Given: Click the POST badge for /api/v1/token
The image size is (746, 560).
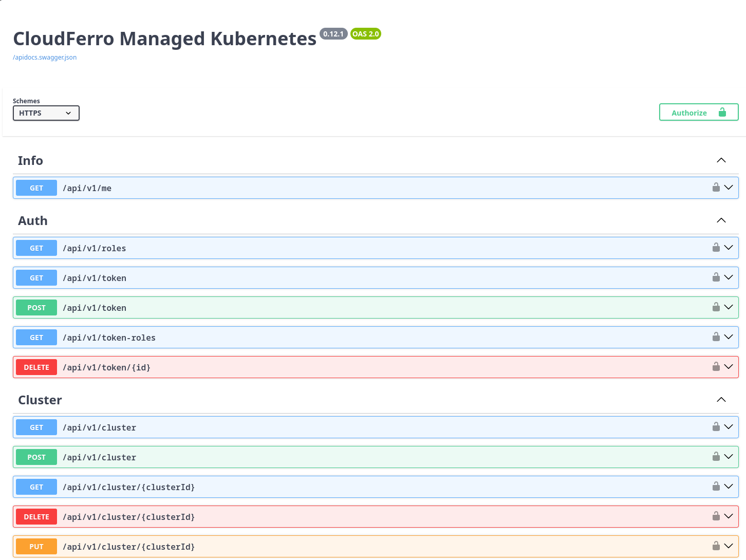Looking at the screenshot, I should [36, 308].
